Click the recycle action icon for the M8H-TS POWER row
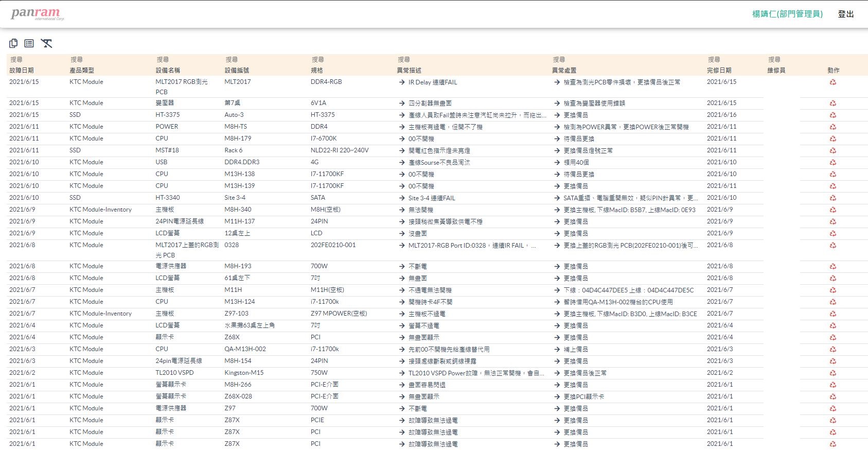868x450 pixels. 832,127
